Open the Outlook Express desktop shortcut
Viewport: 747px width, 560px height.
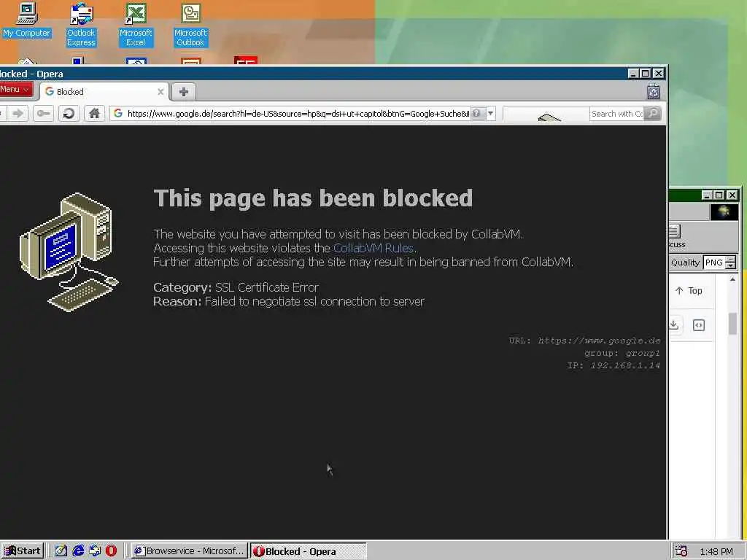pos(81,25)
